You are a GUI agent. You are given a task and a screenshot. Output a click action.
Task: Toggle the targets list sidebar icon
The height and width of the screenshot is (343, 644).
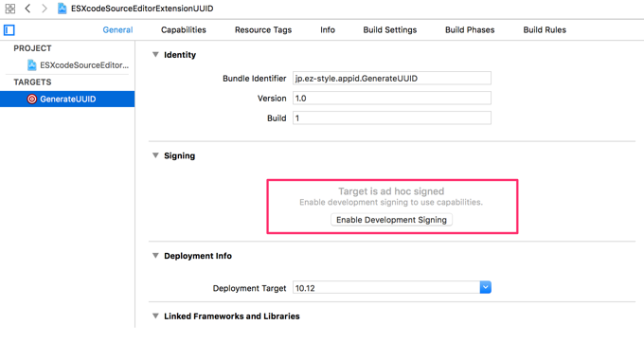coord(9,30)
